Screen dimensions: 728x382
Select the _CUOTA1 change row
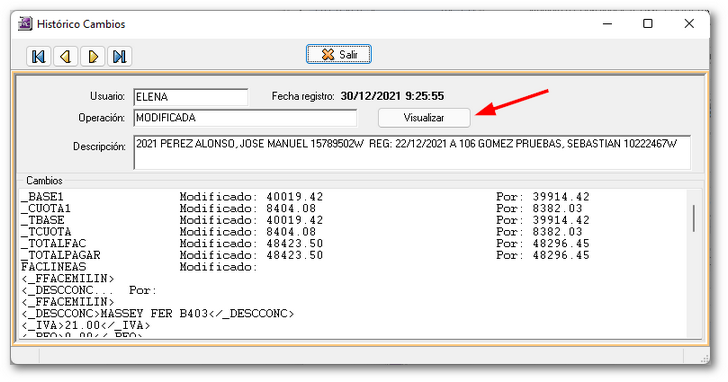301,208
